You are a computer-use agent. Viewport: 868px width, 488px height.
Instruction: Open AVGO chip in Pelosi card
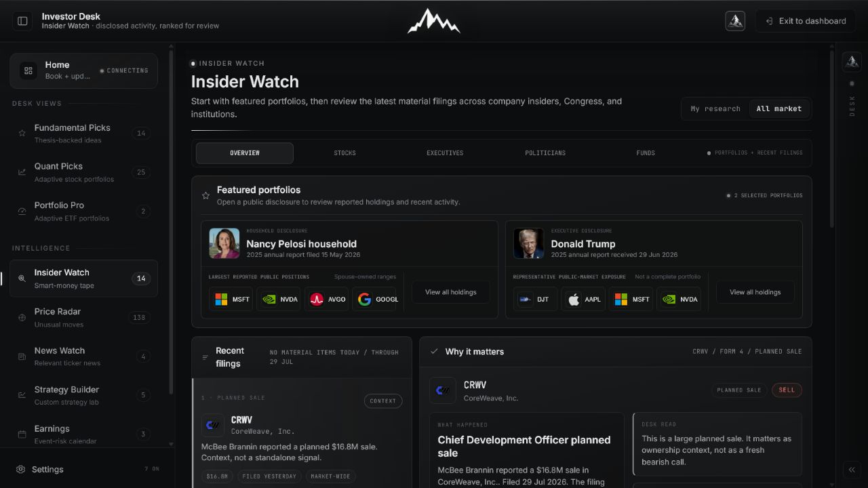326,299
